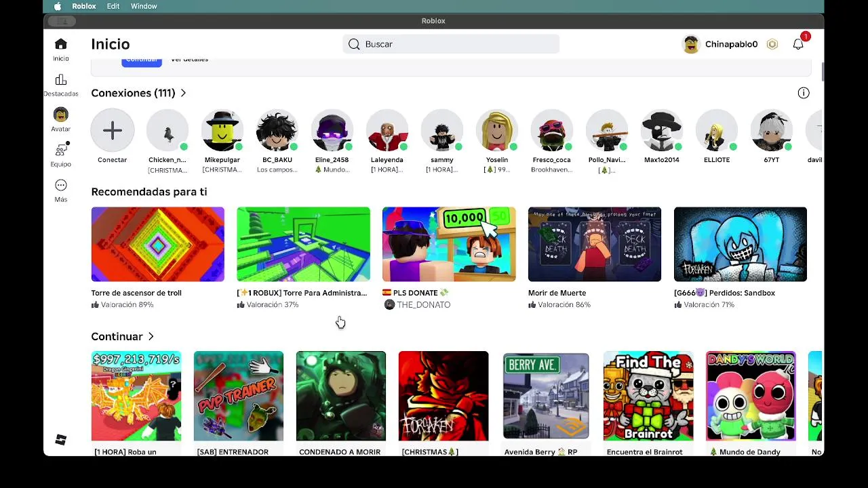Open the Avatar icon in sidebar
The height and width of the screenshot is (488, 868).
[x=60, y=115]
